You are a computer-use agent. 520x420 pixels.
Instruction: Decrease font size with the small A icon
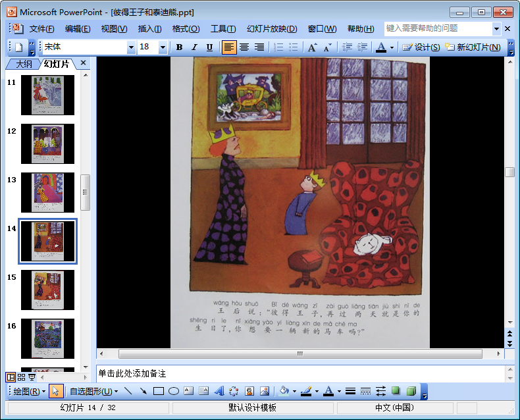pyautogui.click(x=327, y=47)
